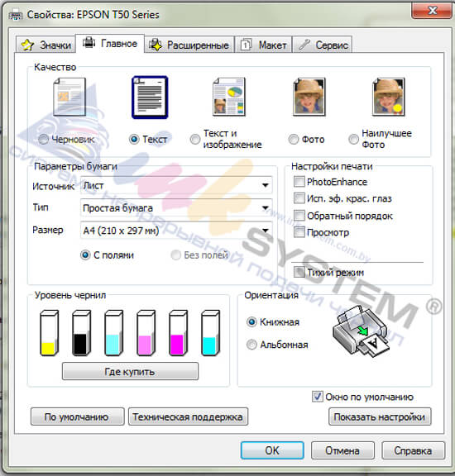The width and height of the screenshot is (455, 476).
Task: Select the Текст и изображение radio button
Action: [x=195, y=140]
